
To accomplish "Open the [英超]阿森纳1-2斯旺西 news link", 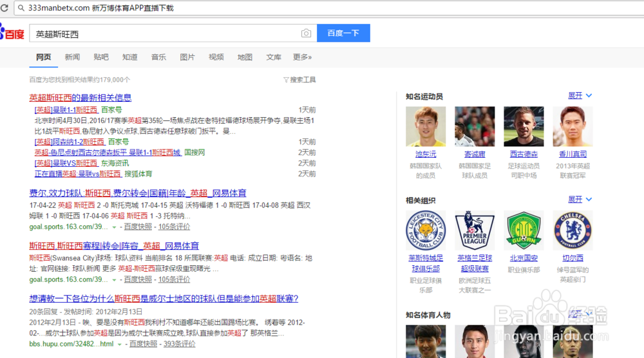I will click(70, 142).
